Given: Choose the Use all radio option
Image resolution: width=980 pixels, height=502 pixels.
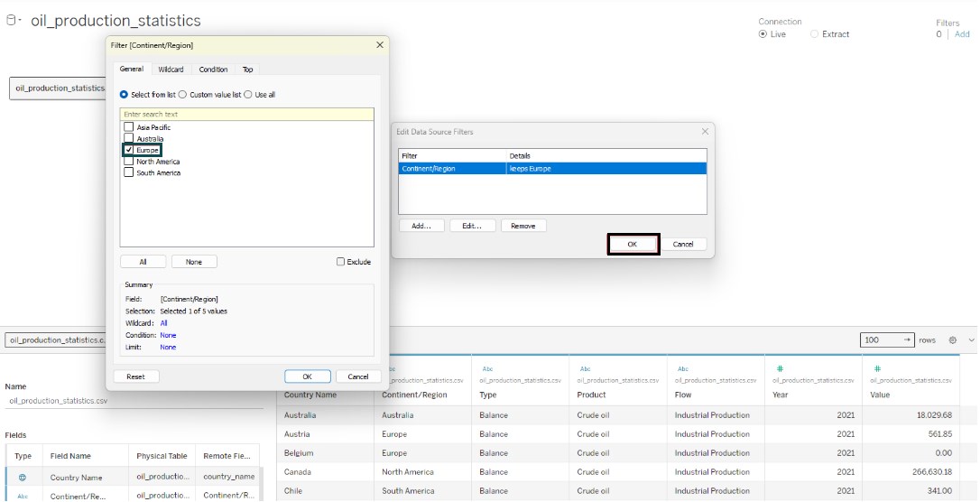Looking at the screenshot, I should (x=248, y=95).
